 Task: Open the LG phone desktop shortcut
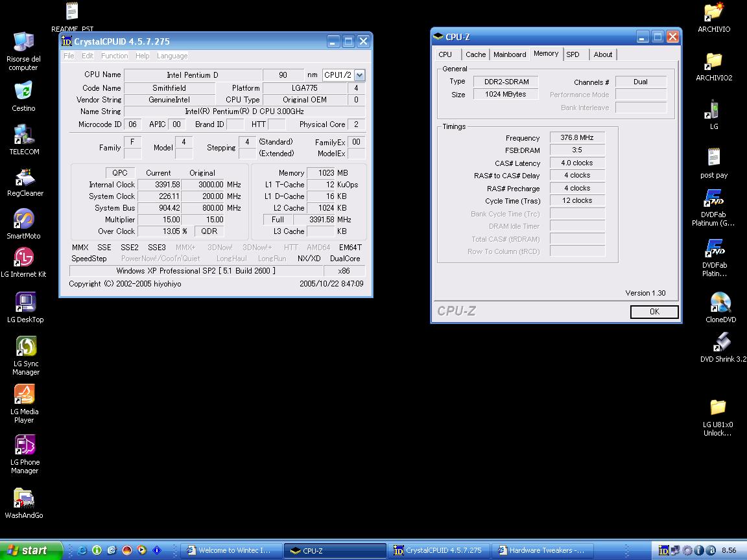(x=714, y=109)
